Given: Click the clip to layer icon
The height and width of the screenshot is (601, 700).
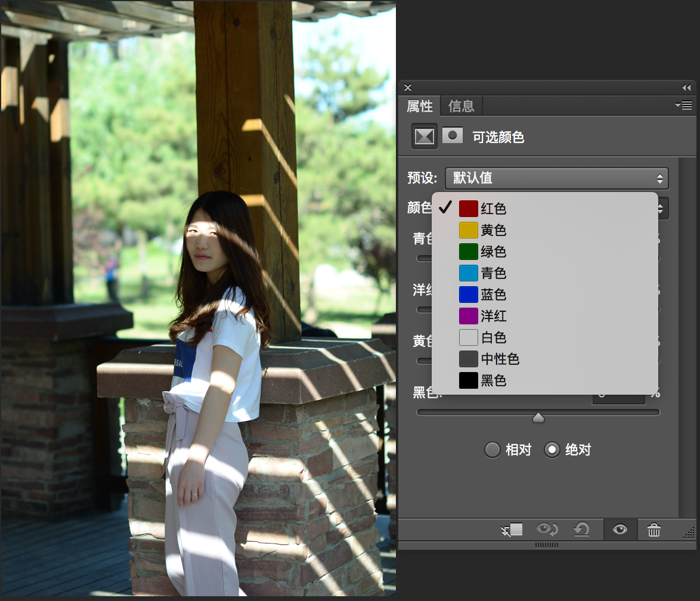Looking at the screenshot, I should click(x=512, y=530).
